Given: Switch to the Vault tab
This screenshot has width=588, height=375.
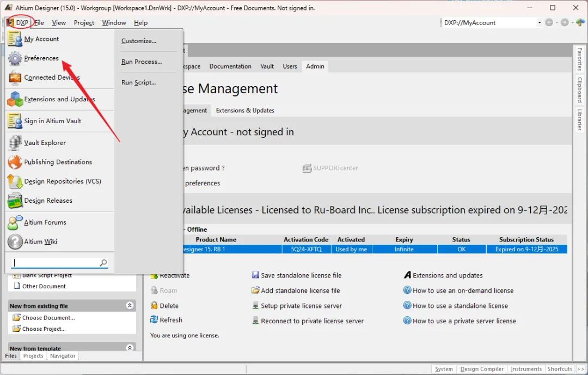Looking at the screenshot, I should pyautogui.click(x=267, y=66).
